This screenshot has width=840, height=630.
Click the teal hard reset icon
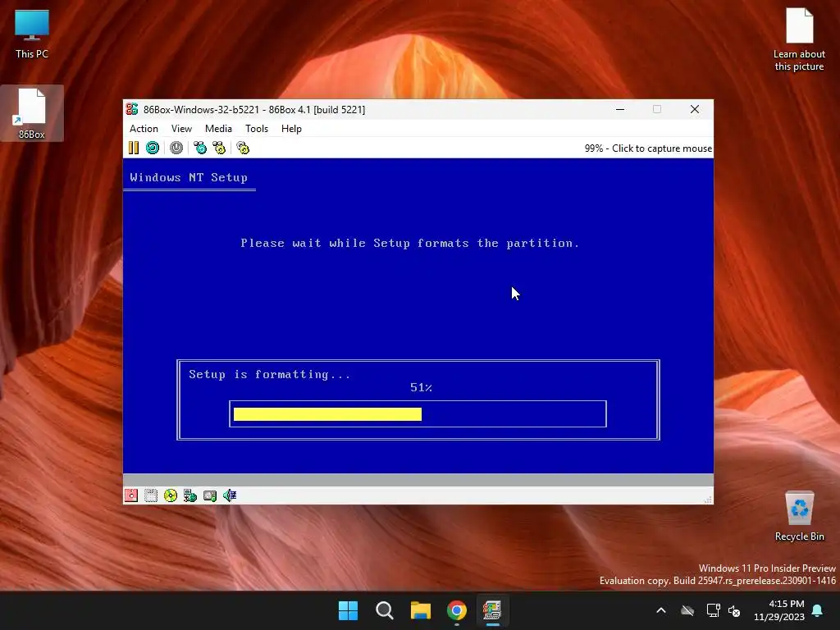coord(153,148)
